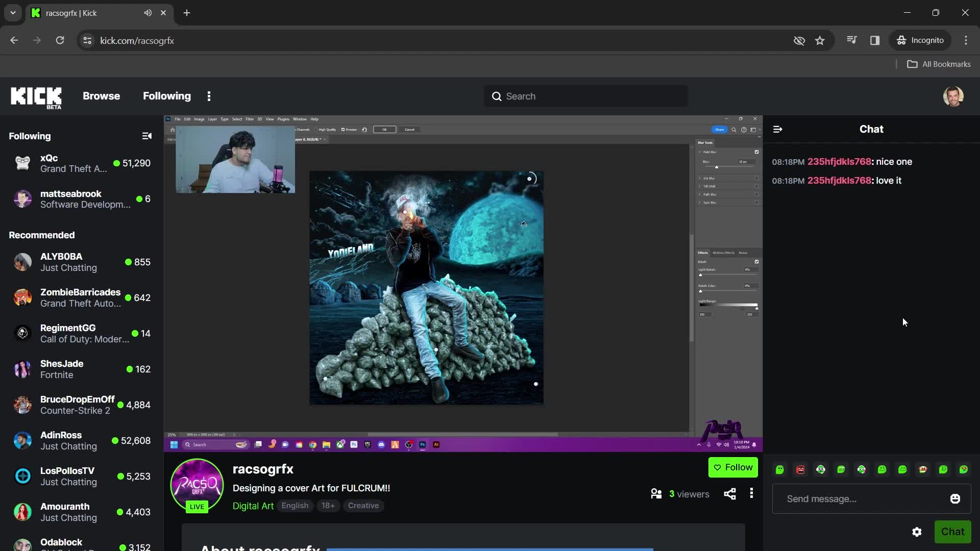This screenshot has height=551, width=980.
Task: Open the third-party cookies eye icon
Action: click(x=799, y=40)
